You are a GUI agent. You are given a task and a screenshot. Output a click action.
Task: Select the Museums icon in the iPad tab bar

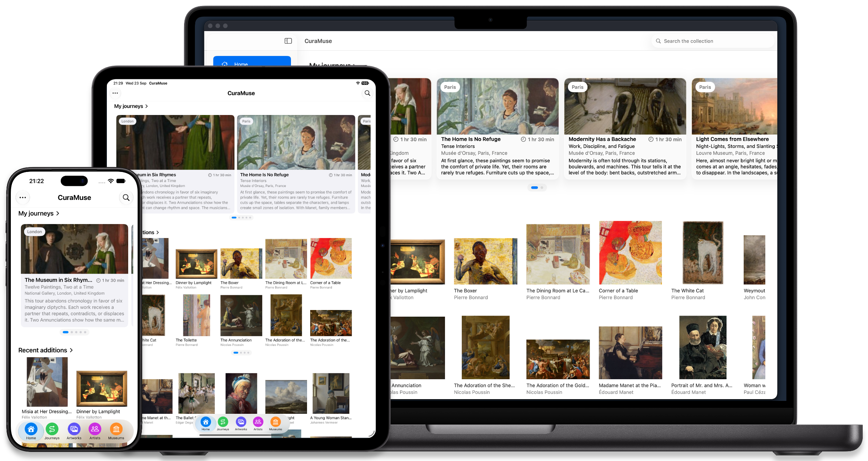pos(276,424)
